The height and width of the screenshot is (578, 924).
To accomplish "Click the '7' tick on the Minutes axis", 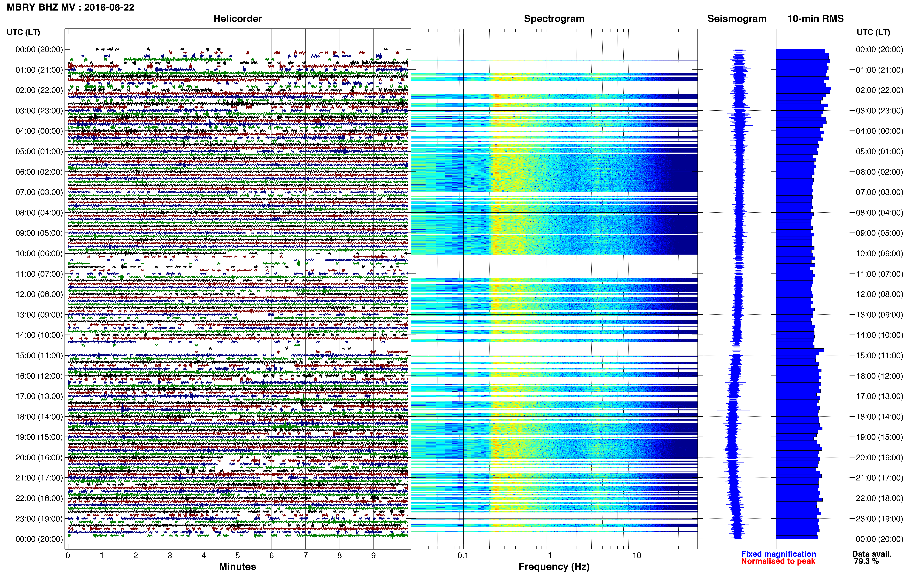I will [x=306, y=555].
